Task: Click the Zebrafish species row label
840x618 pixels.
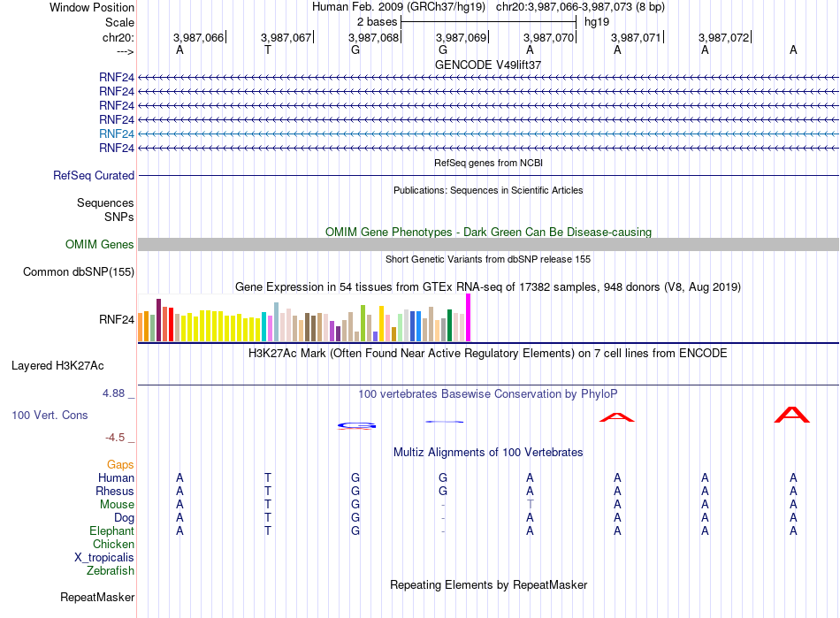Action: (x=111, y=571)
